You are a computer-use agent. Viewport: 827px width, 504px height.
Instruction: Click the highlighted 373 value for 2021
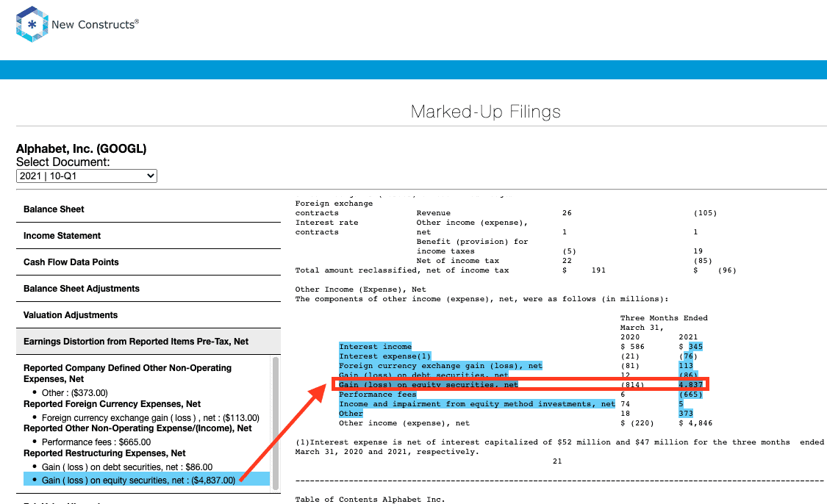pos(686,414)
